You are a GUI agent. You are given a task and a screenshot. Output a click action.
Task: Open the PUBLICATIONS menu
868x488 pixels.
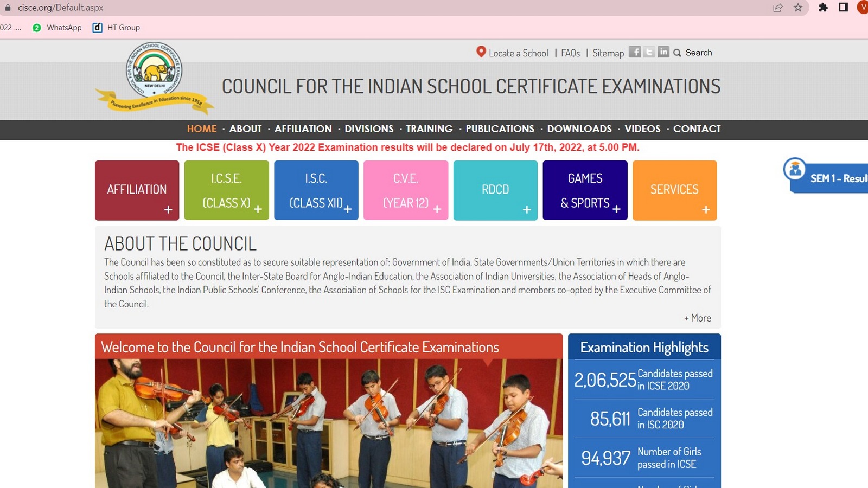pyautogui.click(x=500, y=129)
